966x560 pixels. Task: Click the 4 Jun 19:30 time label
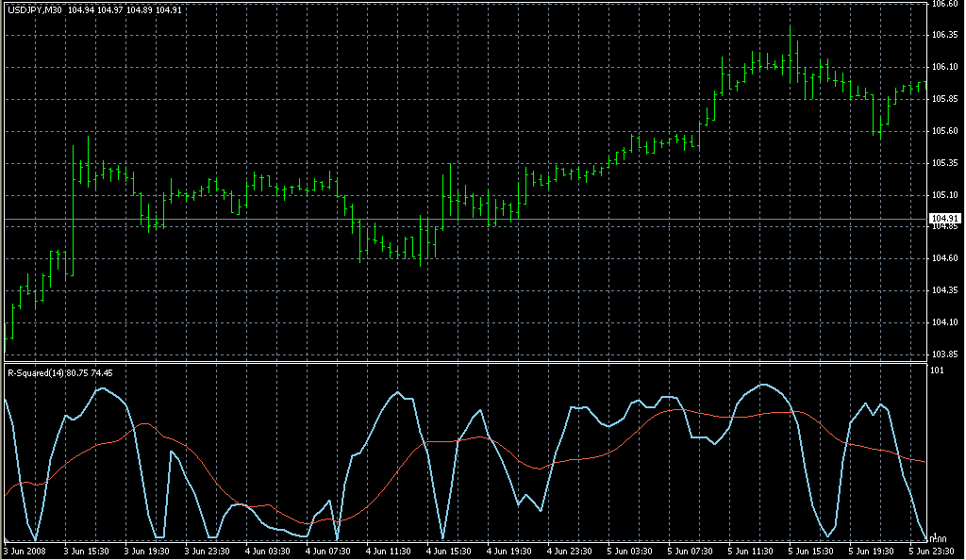508,552
